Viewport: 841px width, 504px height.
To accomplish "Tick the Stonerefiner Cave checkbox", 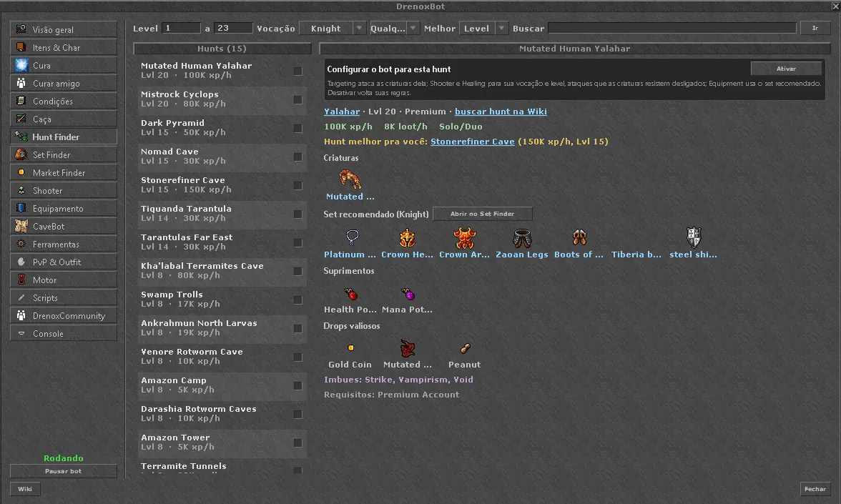I will click(x=297, y=186).
